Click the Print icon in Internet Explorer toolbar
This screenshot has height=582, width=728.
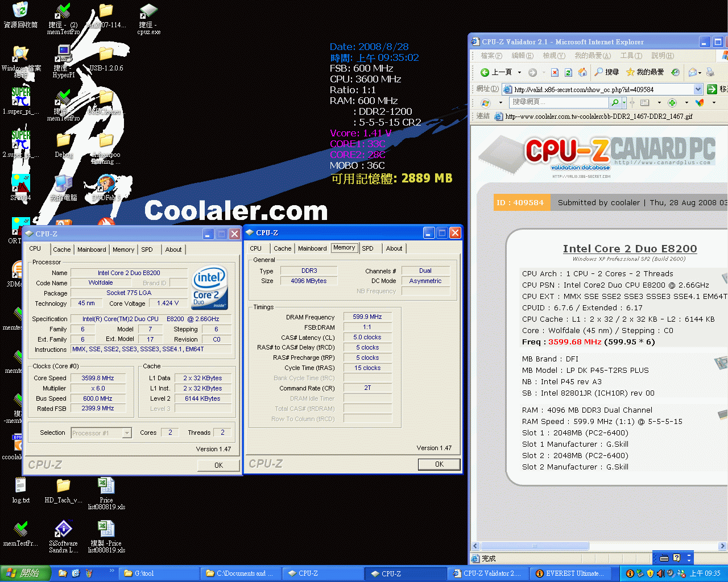pyautogui.click(x=710, y=72)
